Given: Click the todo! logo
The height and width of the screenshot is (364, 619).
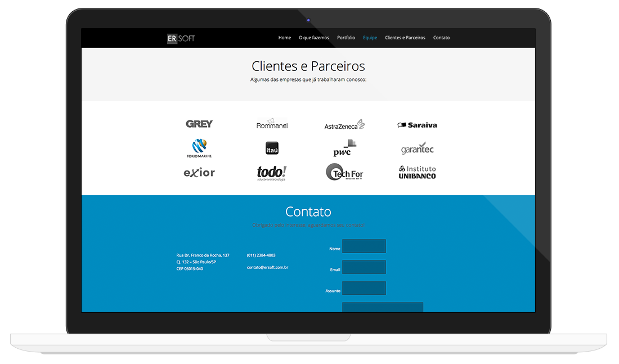Looking at the screenshot, I should (272, 173).
